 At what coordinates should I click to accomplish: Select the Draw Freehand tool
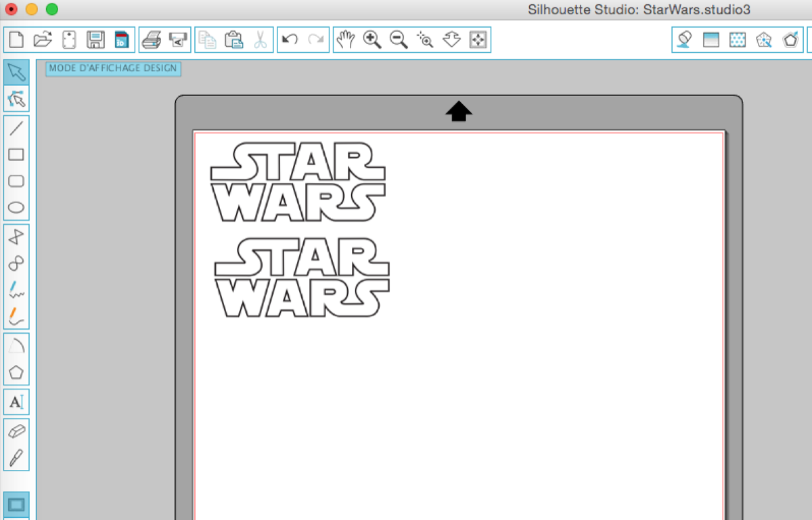(16, 290)
